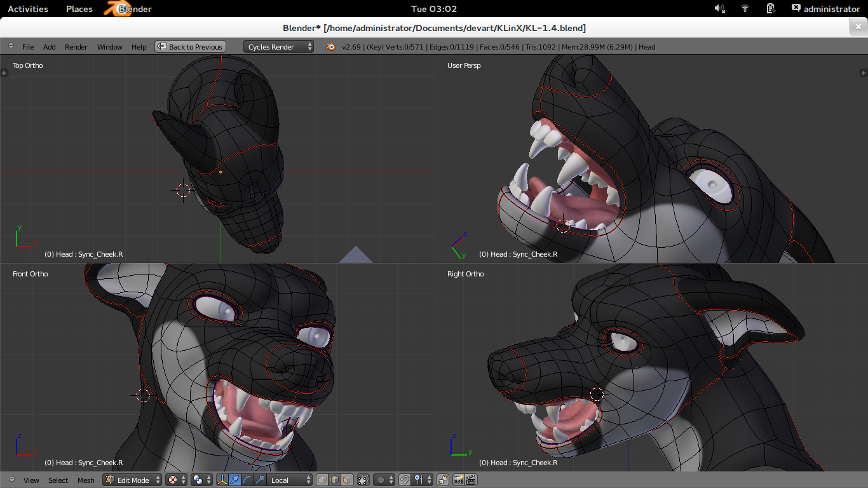Open the Render menu

point(76,47)
